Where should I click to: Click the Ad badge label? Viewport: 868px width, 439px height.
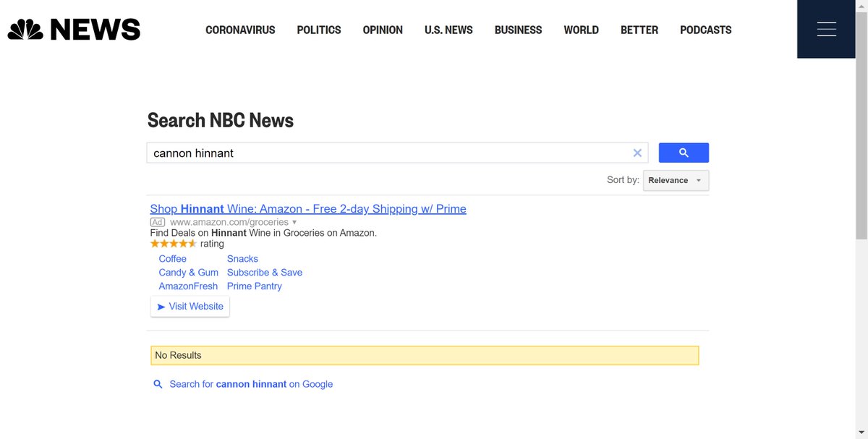point(158,222)
